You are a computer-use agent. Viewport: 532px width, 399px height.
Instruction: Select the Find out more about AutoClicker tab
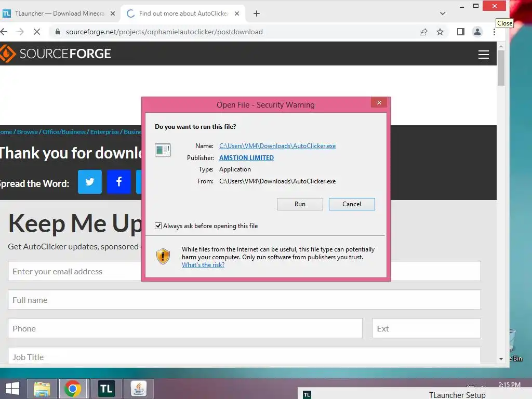pyautogui.click(x=183, y=14)
